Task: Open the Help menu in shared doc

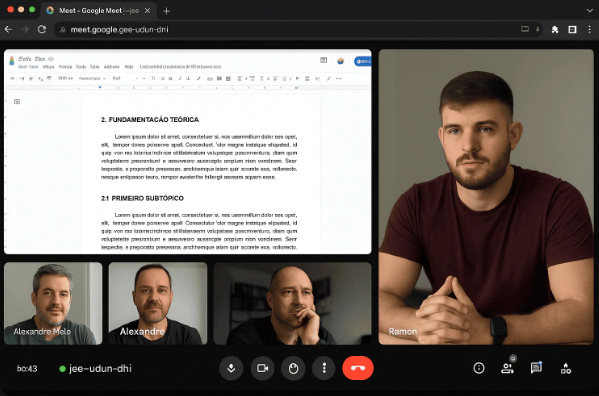Action: pos(129,66)
